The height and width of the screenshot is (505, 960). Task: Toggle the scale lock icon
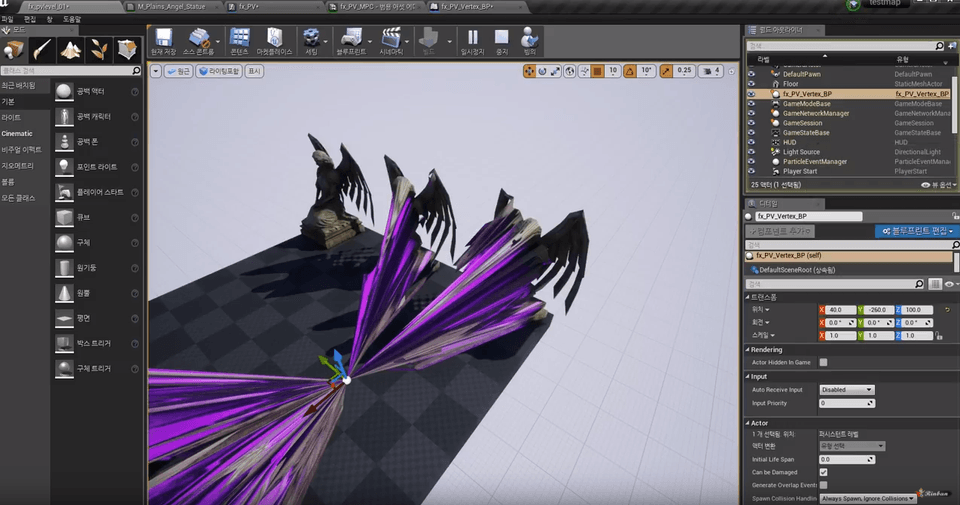(x=939, y=336)
